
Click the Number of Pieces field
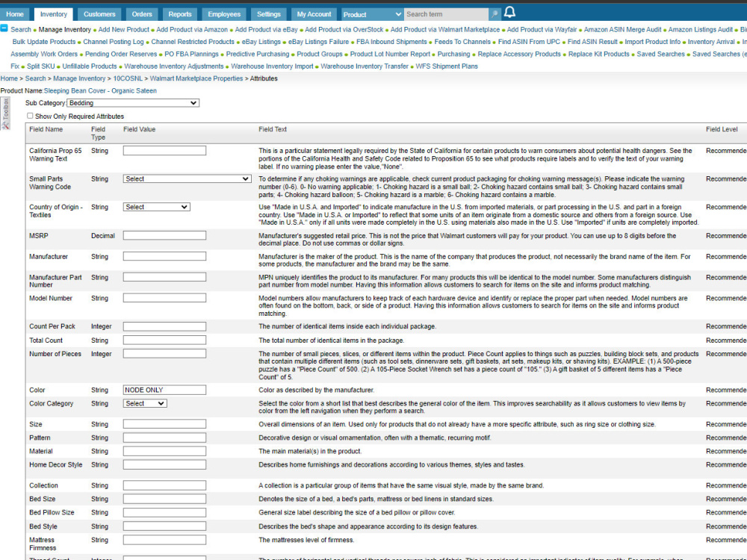(x=164, y=354)
